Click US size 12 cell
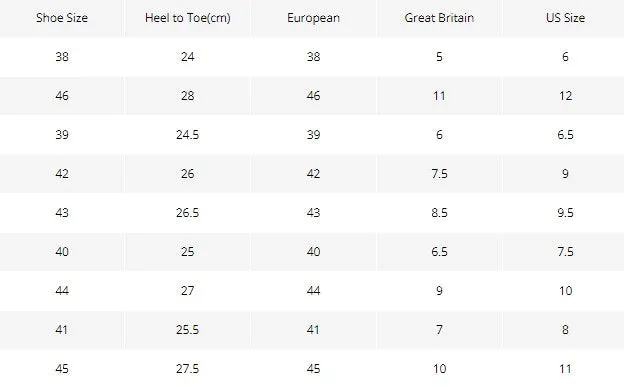The width and height of the screenshot is (624, 387). [565, 96]
